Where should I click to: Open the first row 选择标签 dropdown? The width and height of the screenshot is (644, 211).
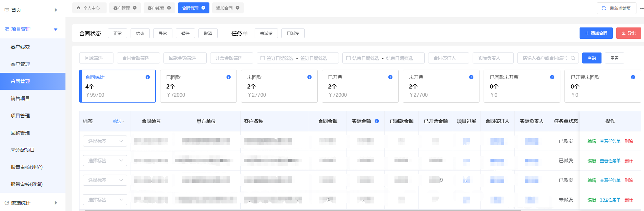point(105,141)
